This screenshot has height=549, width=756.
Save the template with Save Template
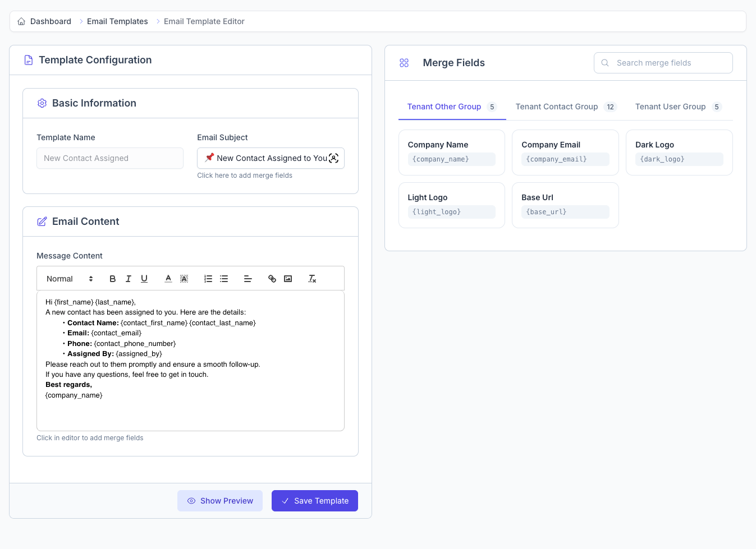click(x=314, y=501)
